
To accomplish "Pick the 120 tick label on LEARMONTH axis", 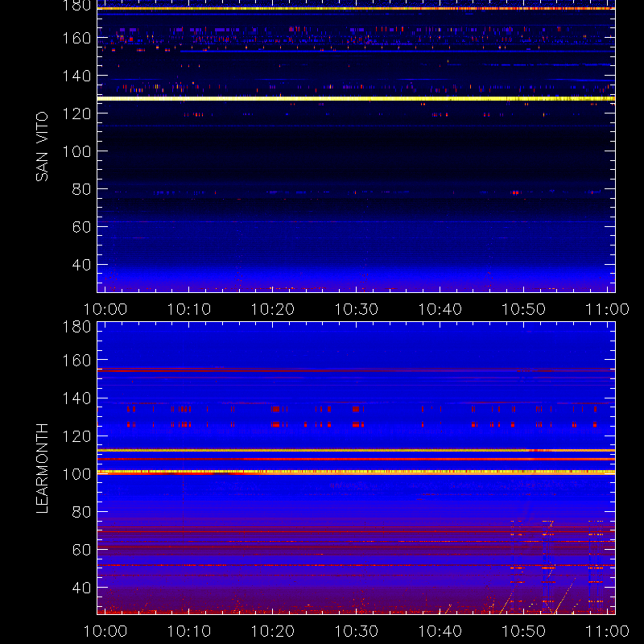I will [76, 436].
